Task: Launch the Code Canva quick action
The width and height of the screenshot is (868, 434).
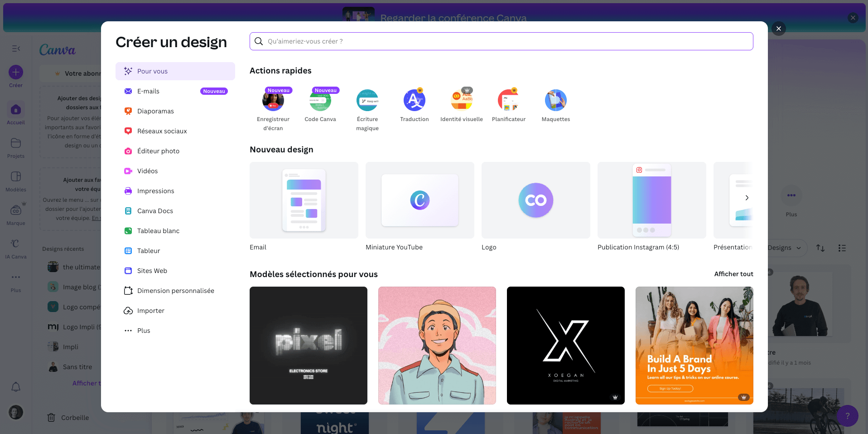Action: pos(320,105)
